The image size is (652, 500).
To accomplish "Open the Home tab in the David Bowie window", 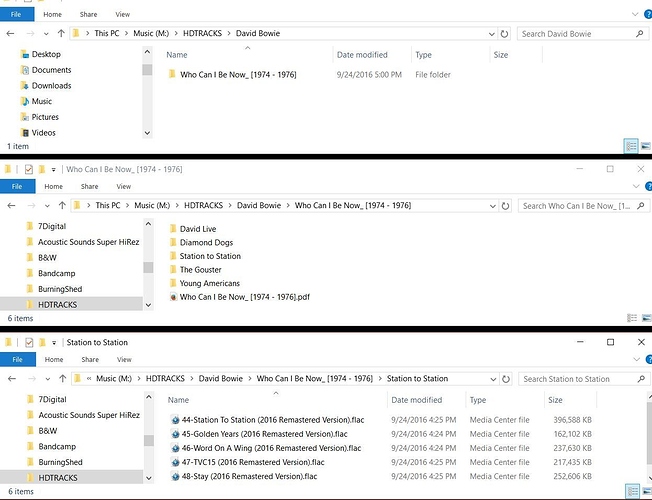I will [x=52, y=14].
